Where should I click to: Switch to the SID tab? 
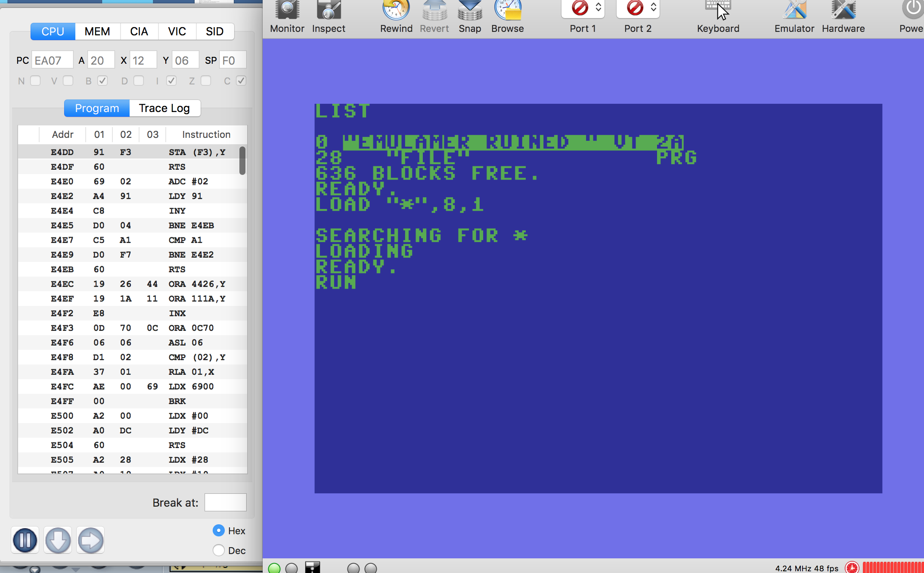point(215,31)
